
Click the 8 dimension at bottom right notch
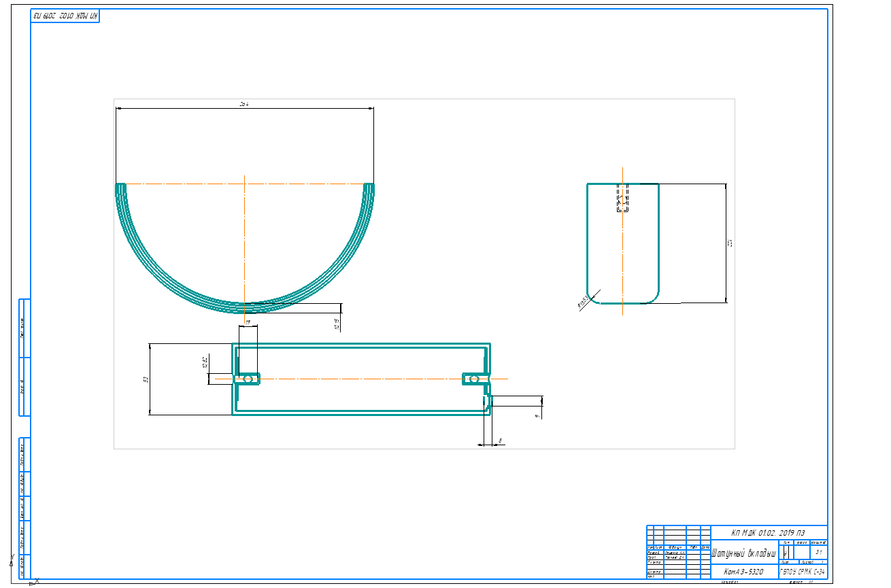tap(501, 441)
